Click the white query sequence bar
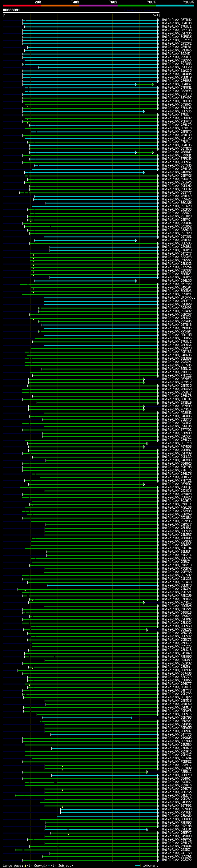 coord(81,13)
